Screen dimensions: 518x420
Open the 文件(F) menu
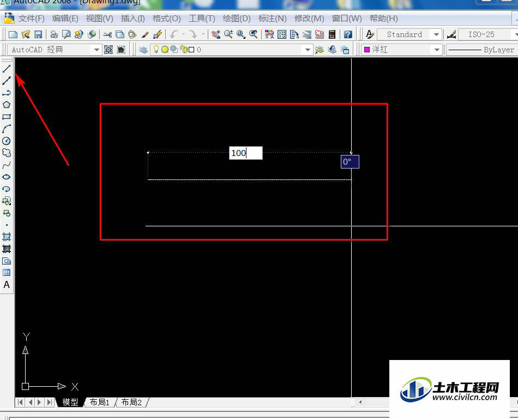click(32, 19)
